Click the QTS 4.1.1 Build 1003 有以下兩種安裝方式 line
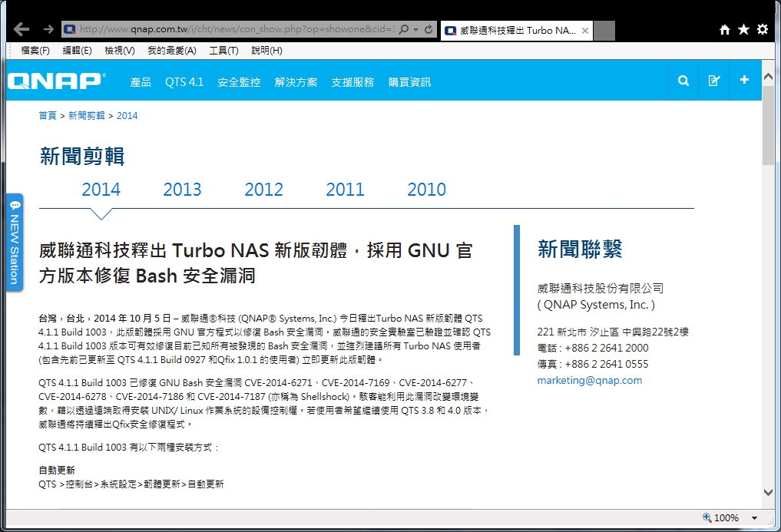The width and height of the screenshot is (781, 532). pyautogui.click(x=129, y=448)
